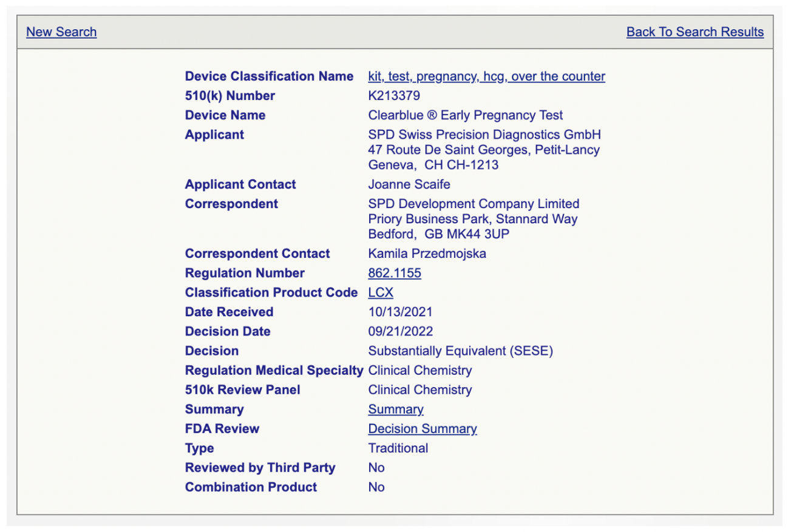Screen dimensions: 791x532
Task: Select device name Clearblue Early Pregnancy Test
Action: [x=465, y=115]
